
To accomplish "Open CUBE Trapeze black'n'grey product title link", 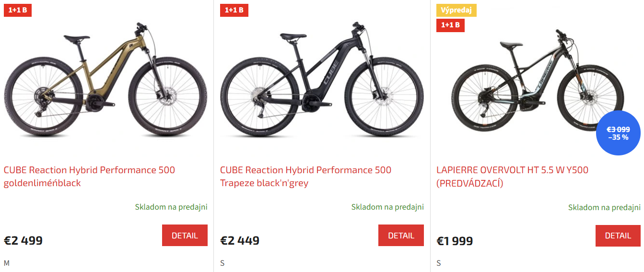I will tap(305, 177).
